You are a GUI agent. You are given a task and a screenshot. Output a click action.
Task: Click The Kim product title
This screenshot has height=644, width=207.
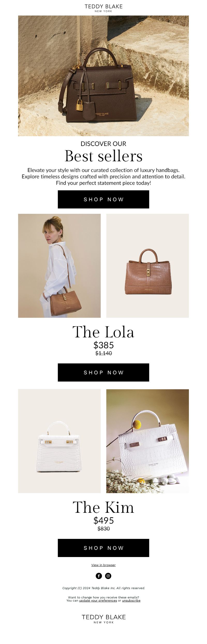tap(103, 507)
